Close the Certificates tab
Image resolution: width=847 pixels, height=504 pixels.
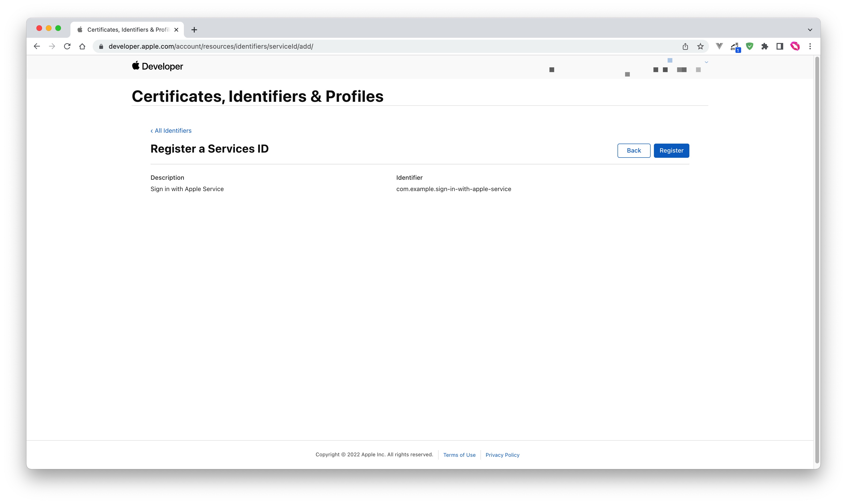pyautogui.click(x=176, y=30)
